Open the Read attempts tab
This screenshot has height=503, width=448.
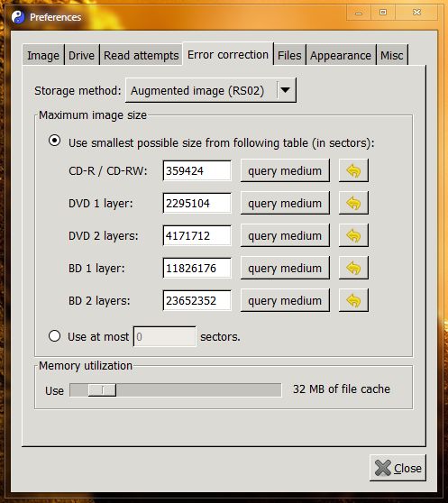pyautogui.click(x=142, y=55)
